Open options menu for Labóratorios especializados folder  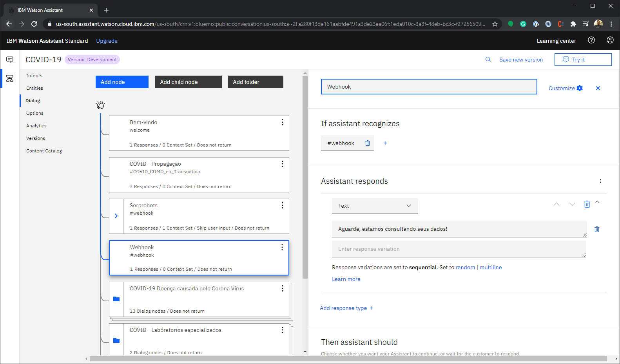pyautogui.click(x=282, y=330)
